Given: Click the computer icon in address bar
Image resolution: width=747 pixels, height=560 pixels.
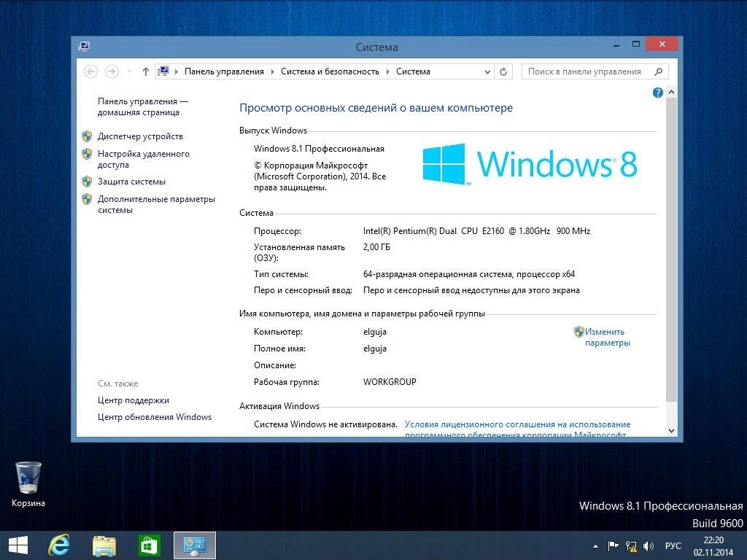Looking at the screenshot, I should [x=163, y=71].
